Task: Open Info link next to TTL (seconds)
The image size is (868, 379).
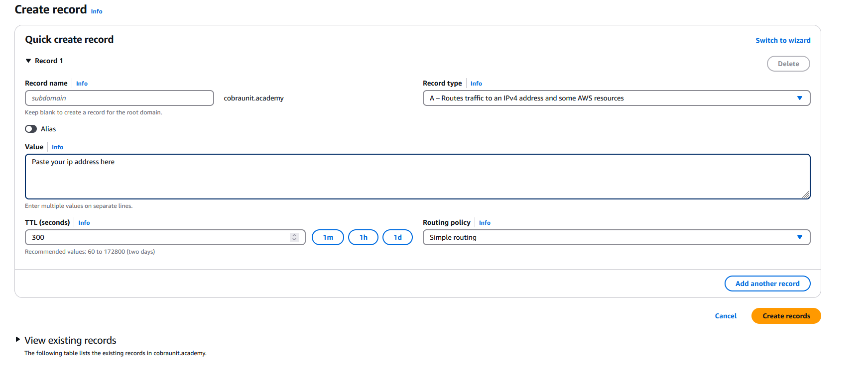Action: tap(84, 223)
